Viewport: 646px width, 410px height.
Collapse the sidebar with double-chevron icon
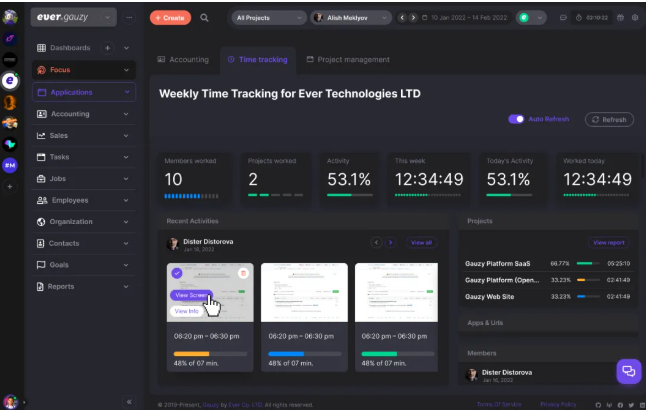[x=128, y=401]
